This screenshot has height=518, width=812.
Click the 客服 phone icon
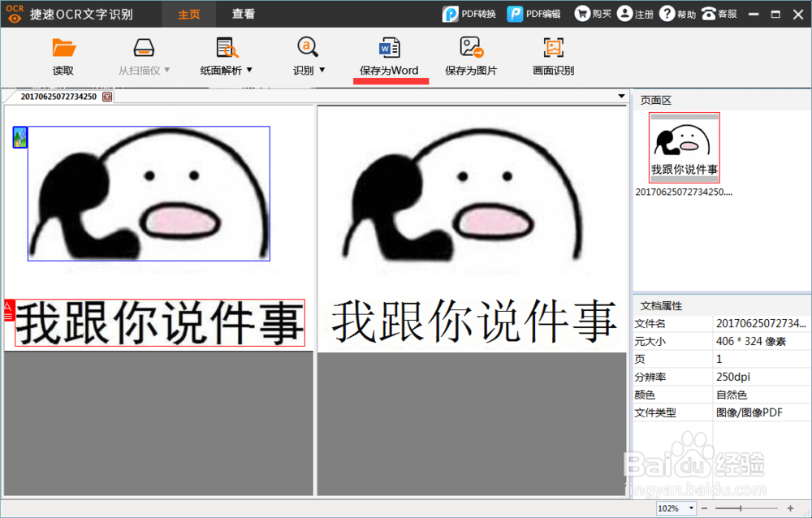pos(708,14)
